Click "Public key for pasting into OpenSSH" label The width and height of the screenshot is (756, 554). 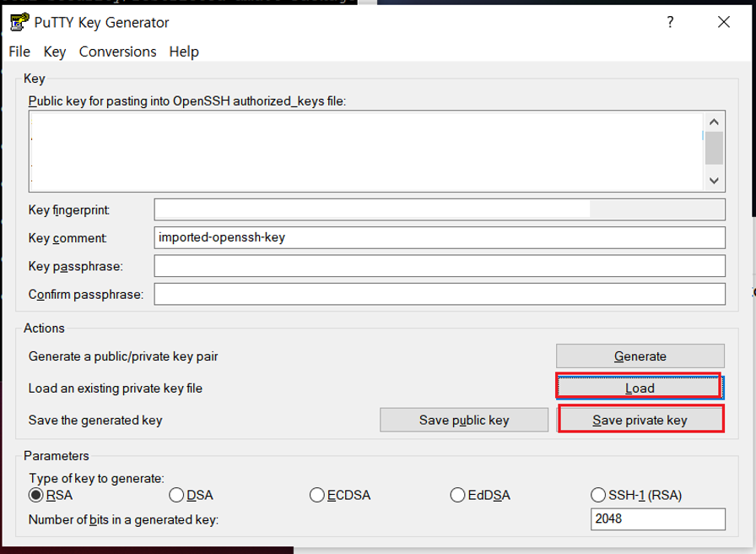[x=187, y=100]
